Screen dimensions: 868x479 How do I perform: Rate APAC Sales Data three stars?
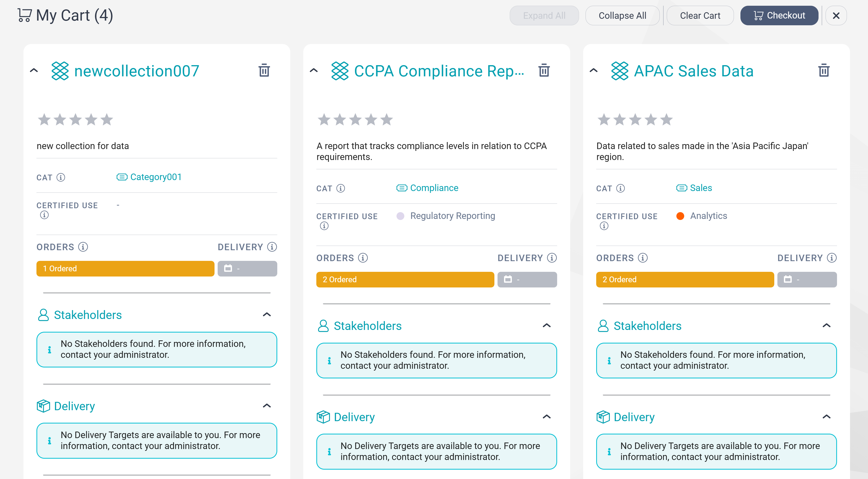tap(635, 119)
